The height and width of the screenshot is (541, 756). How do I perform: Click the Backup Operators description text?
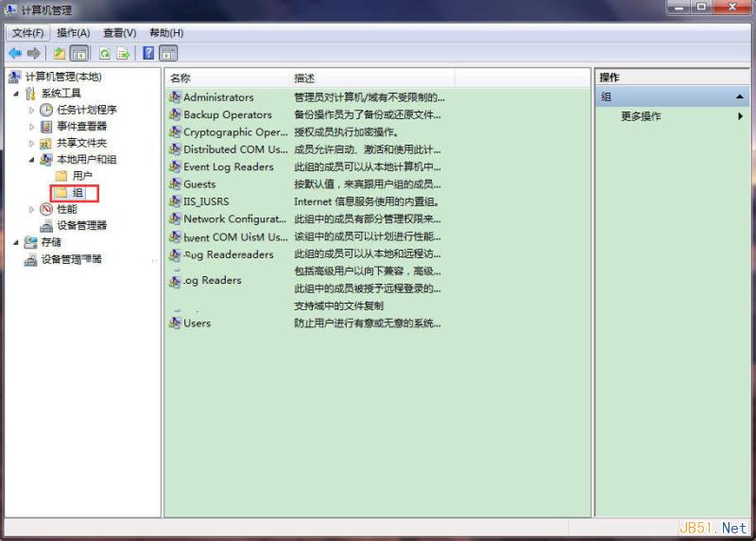pyautogui.click(x=367, y=114)
